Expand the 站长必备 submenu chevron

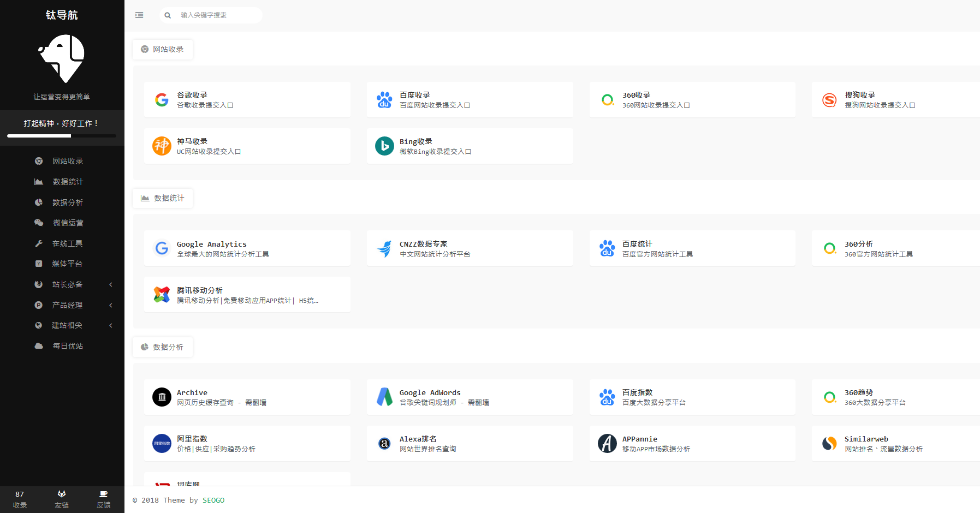click(x=111, y=284)
